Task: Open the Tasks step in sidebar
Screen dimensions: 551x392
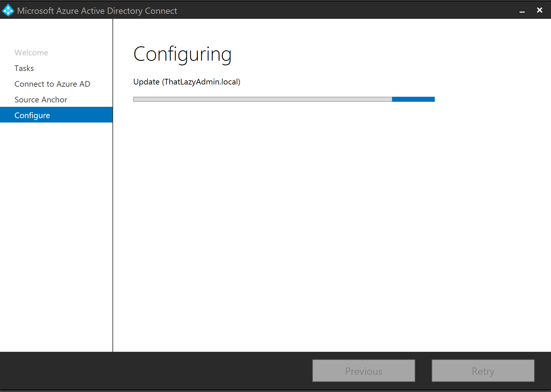Action: (x=24, y=68)
